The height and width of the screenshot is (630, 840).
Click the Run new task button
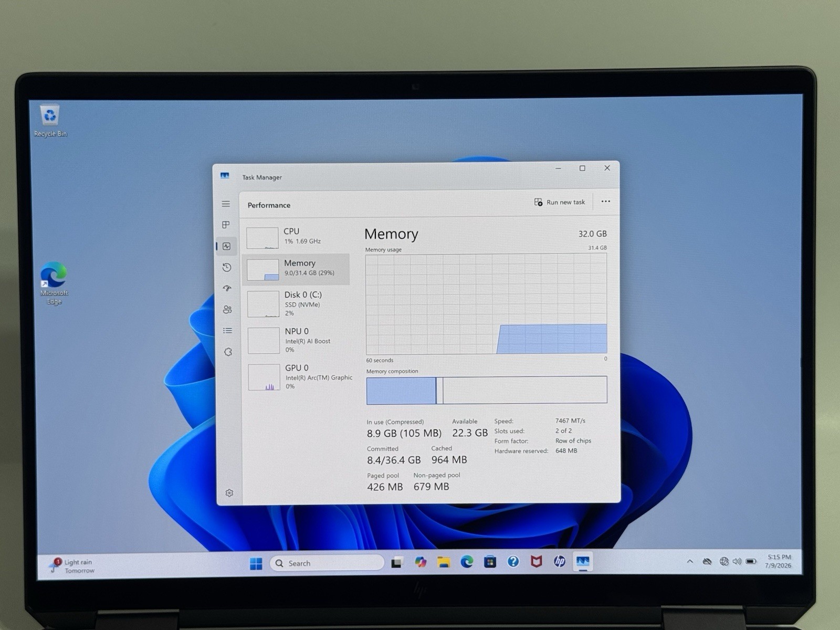coord(560,202)
